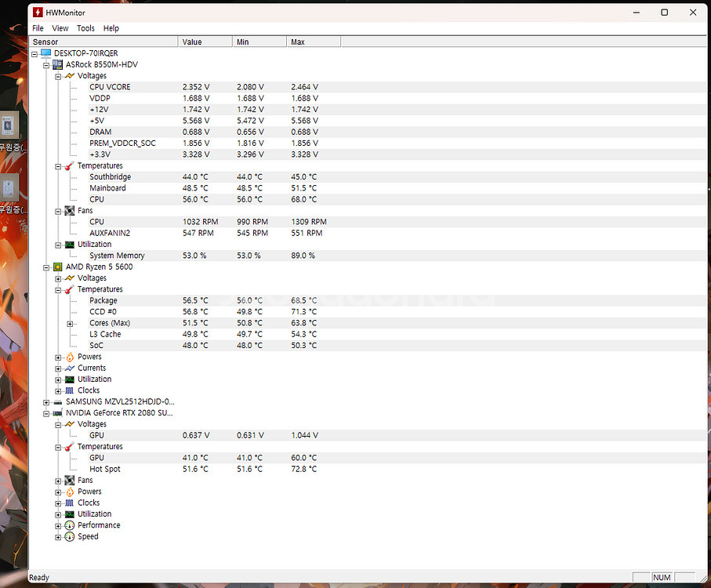This screenshot has width=711, height=588.
Task: Select the PREM_VDDCR_SOC voltage row
Action: [397, 143]
